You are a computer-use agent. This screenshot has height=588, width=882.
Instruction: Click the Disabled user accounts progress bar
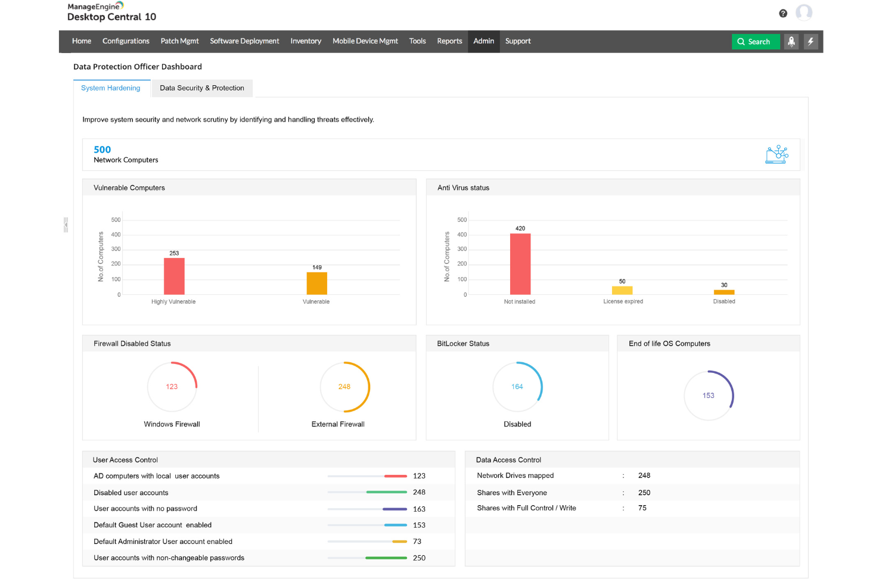point(366,493)
